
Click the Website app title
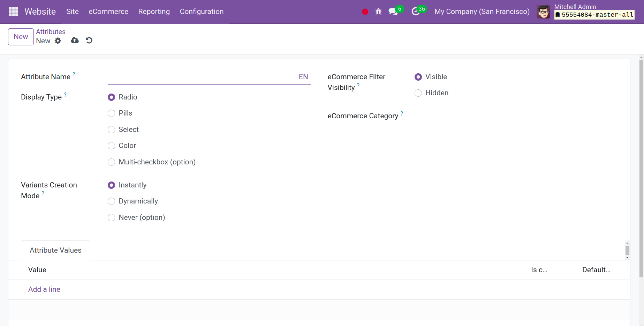coord(40,12)
